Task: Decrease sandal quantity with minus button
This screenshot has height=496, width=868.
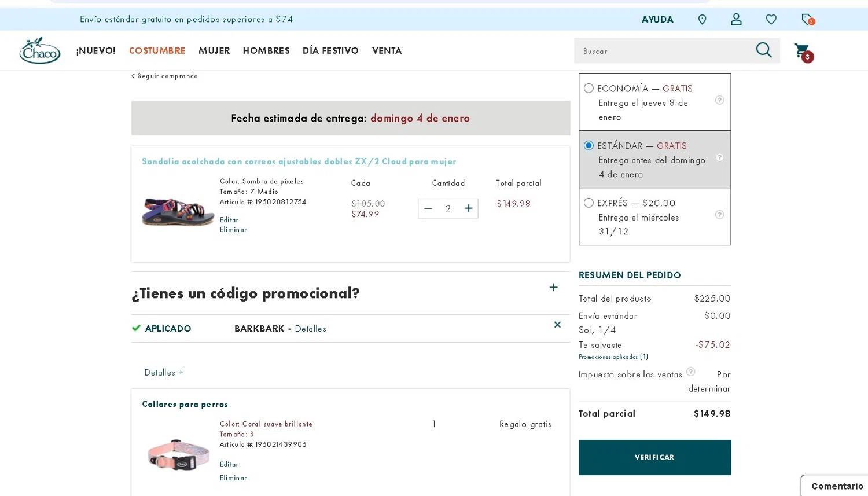Action: 428,208
